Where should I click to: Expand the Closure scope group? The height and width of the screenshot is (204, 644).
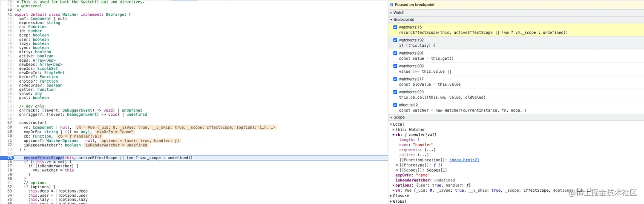(391, 196)
